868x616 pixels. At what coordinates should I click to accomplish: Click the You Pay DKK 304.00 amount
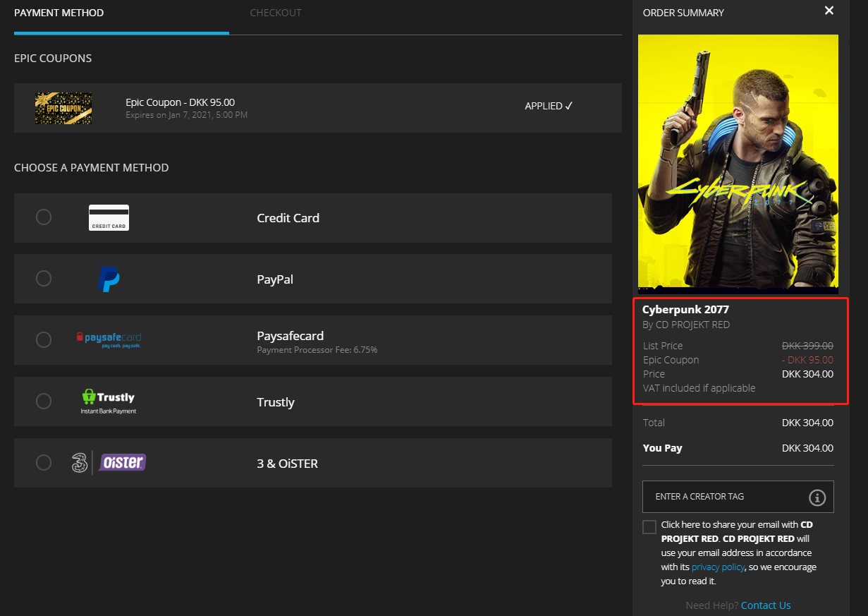[808, 448]
